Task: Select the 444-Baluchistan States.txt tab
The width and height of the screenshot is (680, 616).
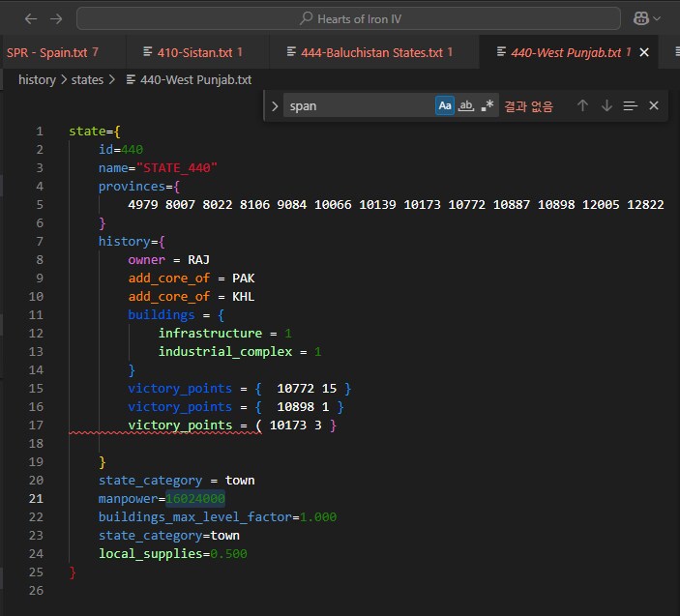Action: pyautogui.click(x=368, y=52)
